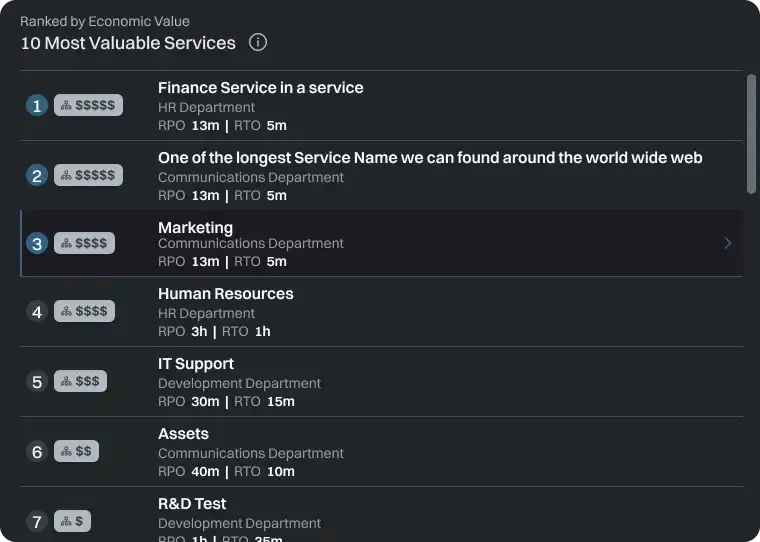Viewport: 760px width, 542px height.
Task: Click the info icon beside 10 Most Valuable Services
Action: click(258, 43)
